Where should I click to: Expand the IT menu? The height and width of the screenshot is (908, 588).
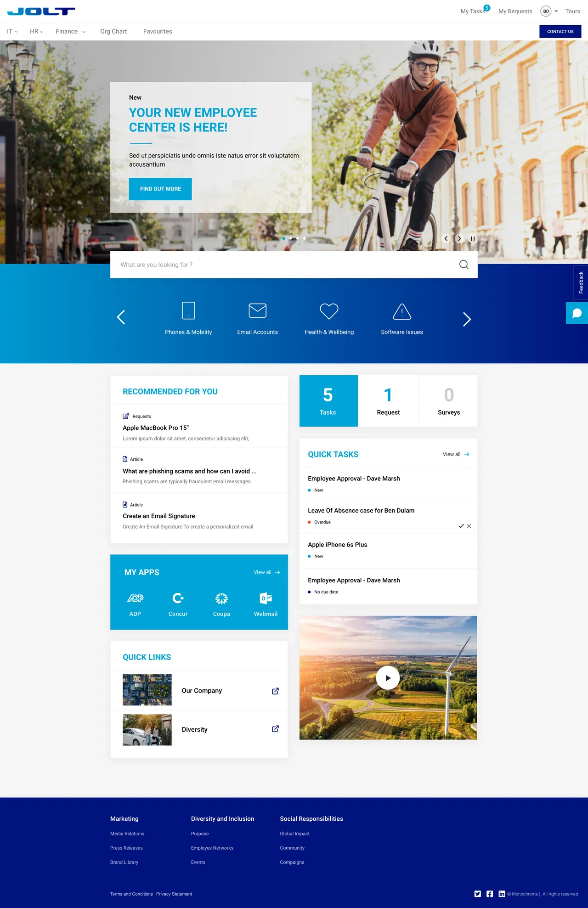12,32
